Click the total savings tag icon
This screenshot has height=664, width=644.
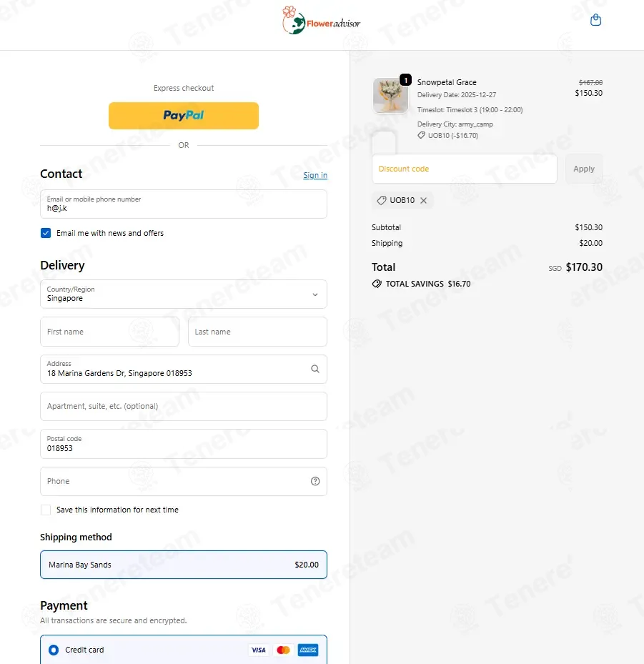pos(377,284)
